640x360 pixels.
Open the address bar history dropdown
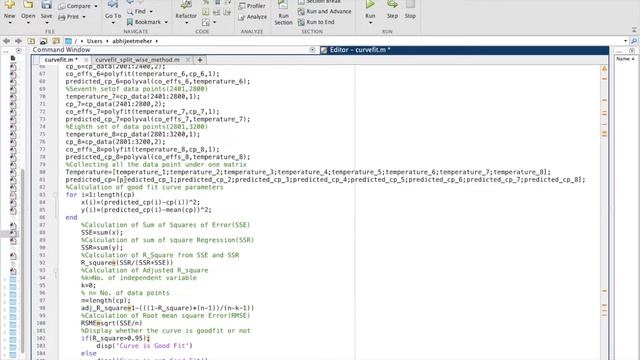[x=625, y=41]
